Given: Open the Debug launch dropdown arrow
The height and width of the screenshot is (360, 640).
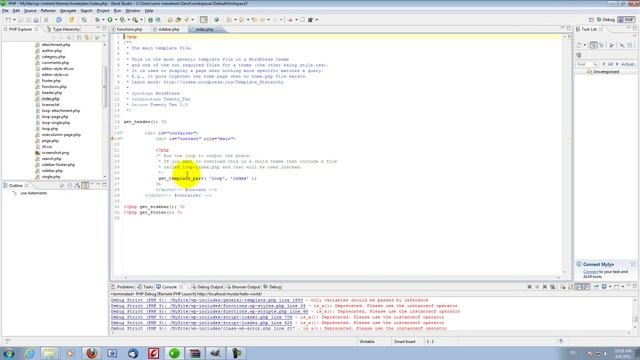Looking at the screenshot, I should tap(103, 20).
